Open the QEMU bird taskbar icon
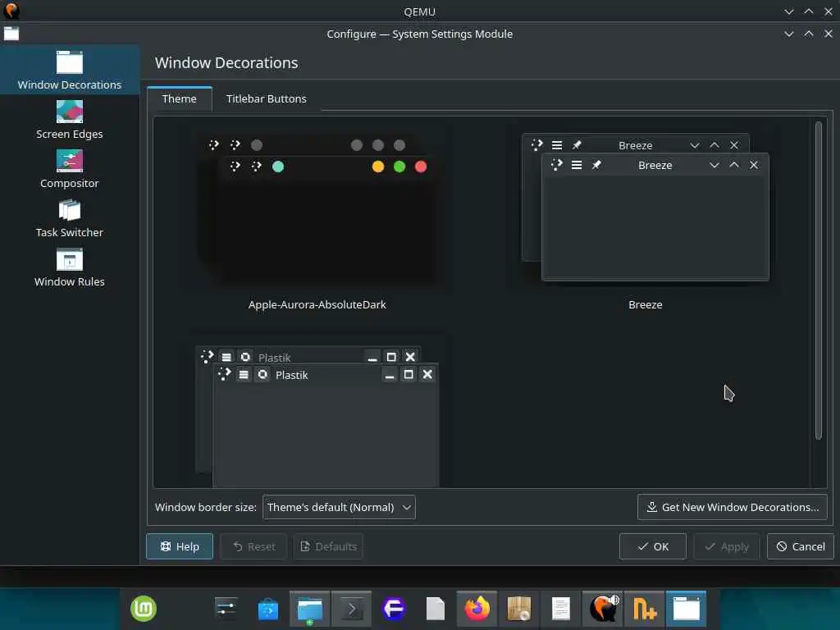The image size is (840, 630). [x=603, y=609]
